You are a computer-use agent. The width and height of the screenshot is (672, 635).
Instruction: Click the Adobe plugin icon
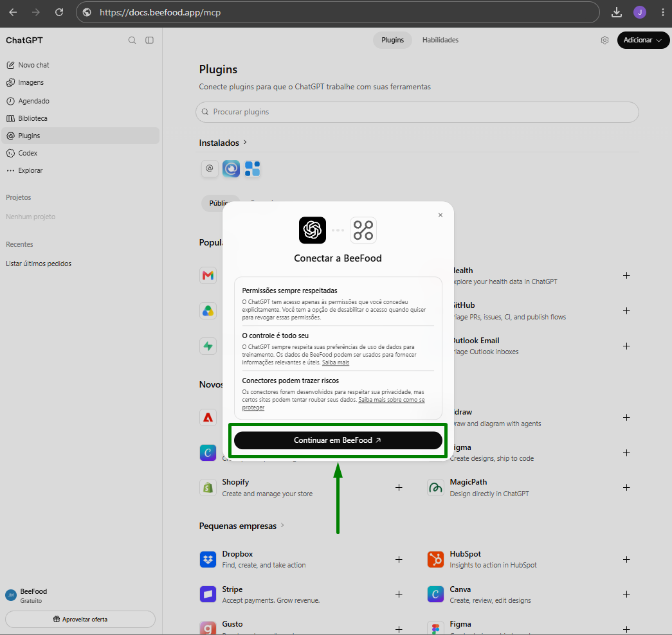coord(208,417)
